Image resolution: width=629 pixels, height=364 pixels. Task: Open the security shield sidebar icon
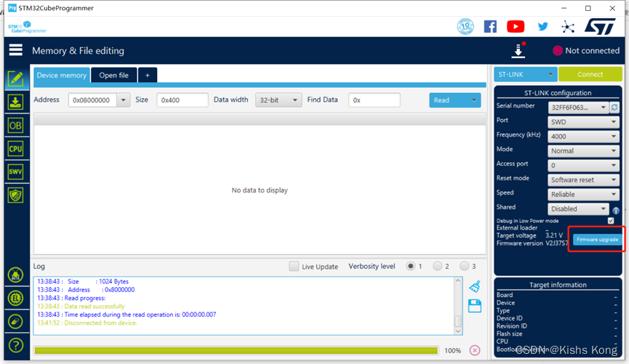(16, 195)
